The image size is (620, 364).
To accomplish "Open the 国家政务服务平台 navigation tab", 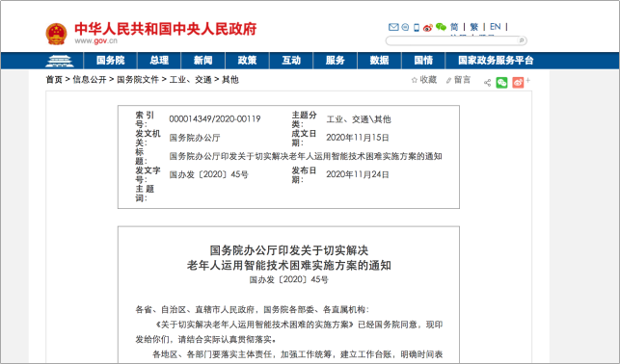I will coord(496,61).
